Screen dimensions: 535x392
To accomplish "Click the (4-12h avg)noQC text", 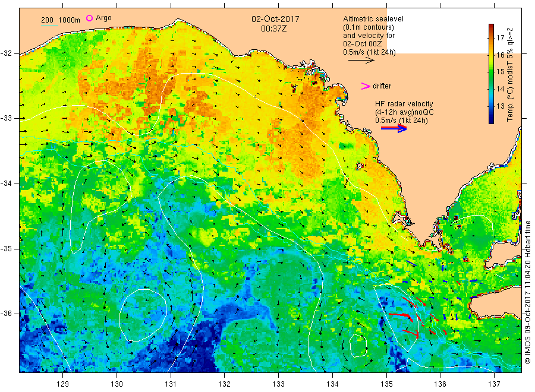I will 404,112.
